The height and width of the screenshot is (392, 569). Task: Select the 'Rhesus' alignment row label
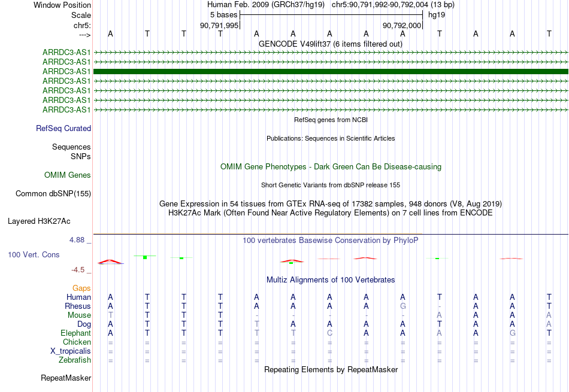[78, 306]
